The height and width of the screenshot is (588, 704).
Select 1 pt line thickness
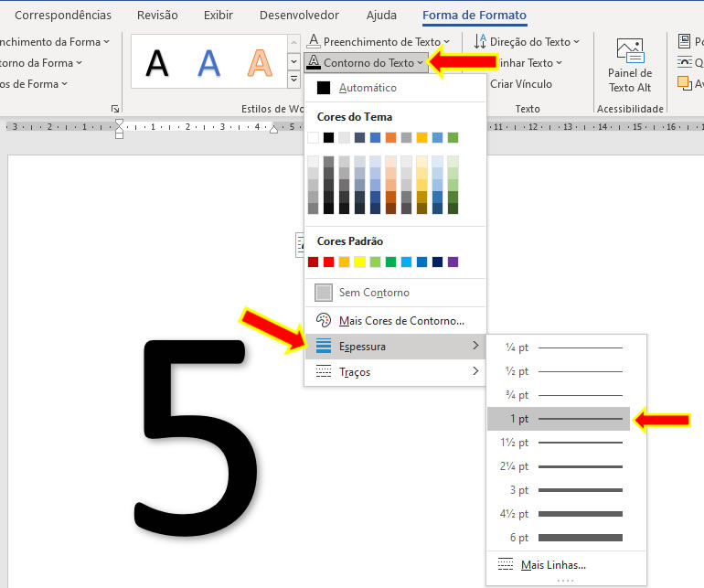pos(559,419)
